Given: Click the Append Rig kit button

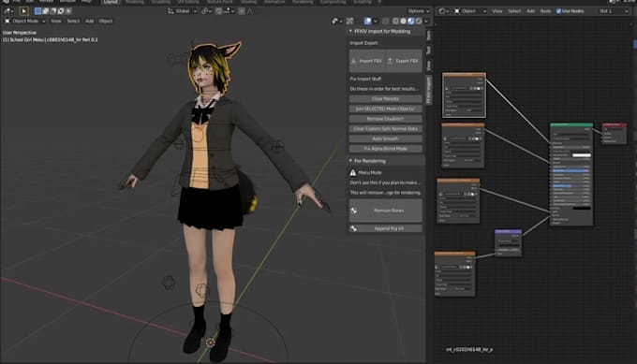Looking at the screenshot, I should coord(386,229).
